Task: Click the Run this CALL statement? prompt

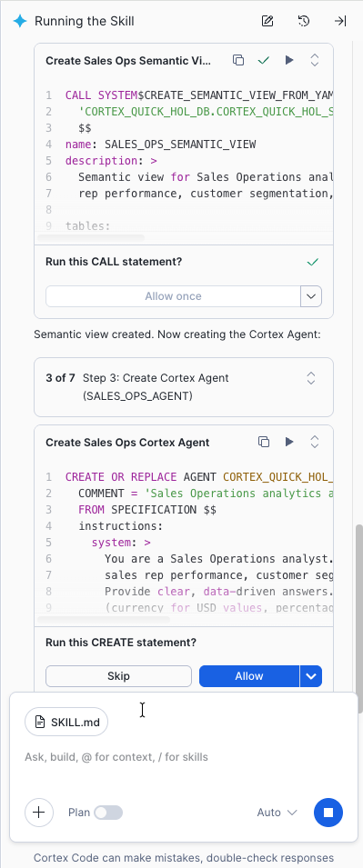Action: pyautogui.click(x=114, y=262)
